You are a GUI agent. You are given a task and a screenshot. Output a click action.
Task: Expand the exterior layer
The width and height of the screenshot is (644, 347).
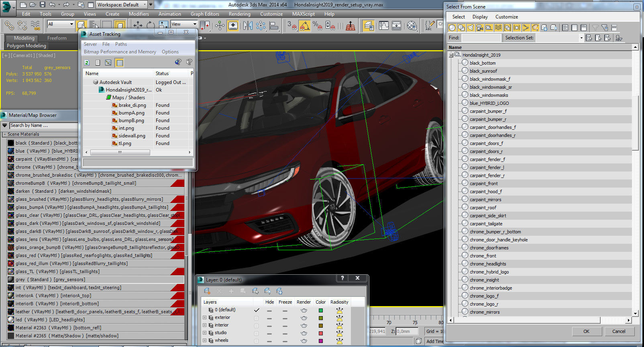pyautogui.click(x=205, y=318)
